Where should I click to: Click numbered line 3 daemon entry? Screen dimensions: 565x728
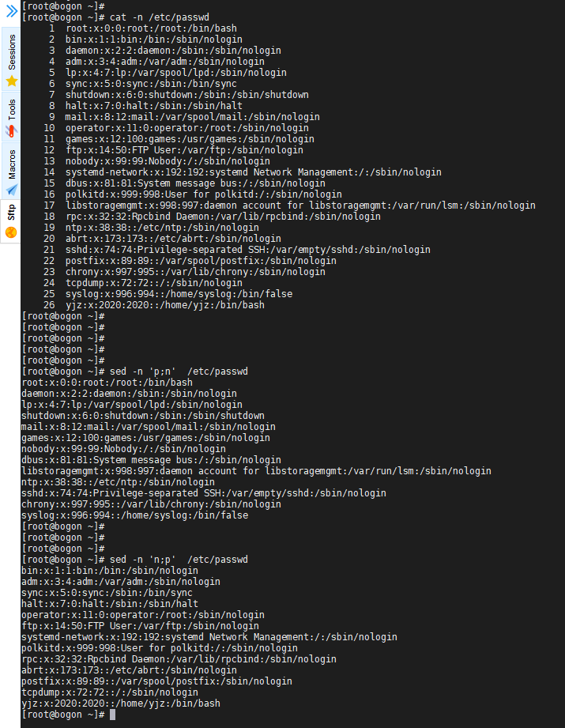(x=165, y=51)
